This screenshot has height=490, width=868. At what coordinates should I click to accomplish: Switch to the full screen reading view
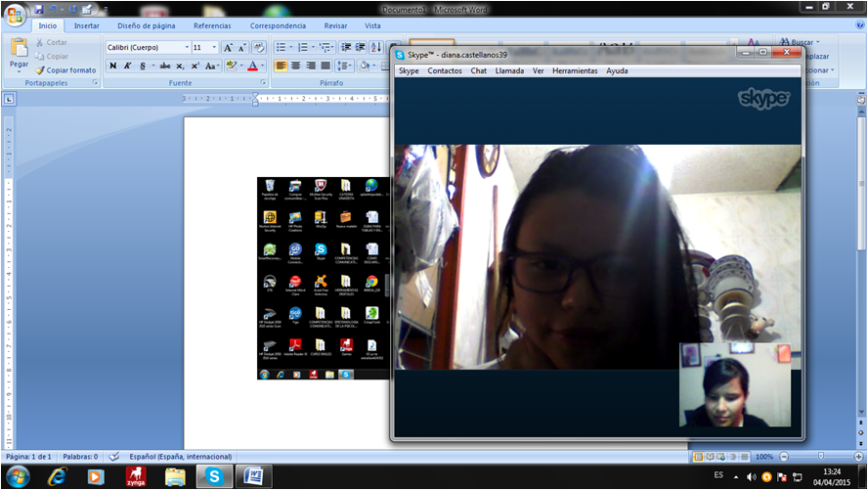[710, 457]
